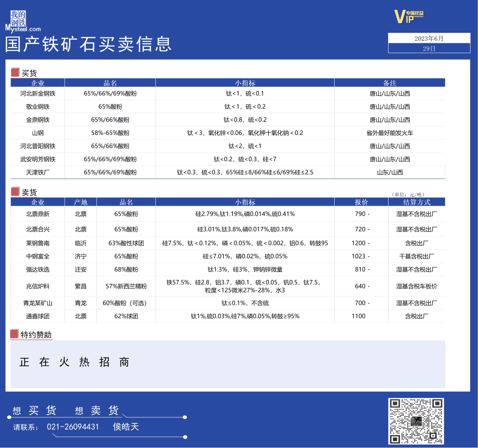Select the 河北普阳钢铁 company cell
This screenshot has width=478, height=448.
pos(38,146)
